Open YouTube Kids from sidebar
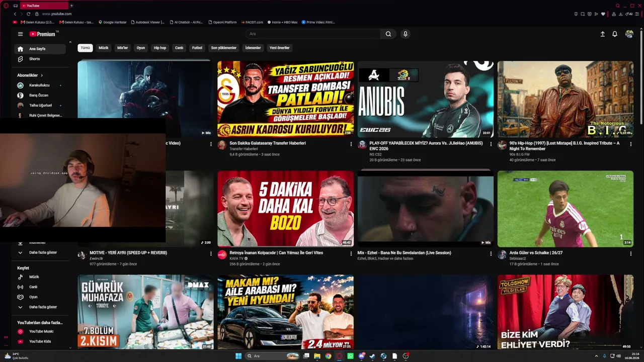 click(40, 341)
